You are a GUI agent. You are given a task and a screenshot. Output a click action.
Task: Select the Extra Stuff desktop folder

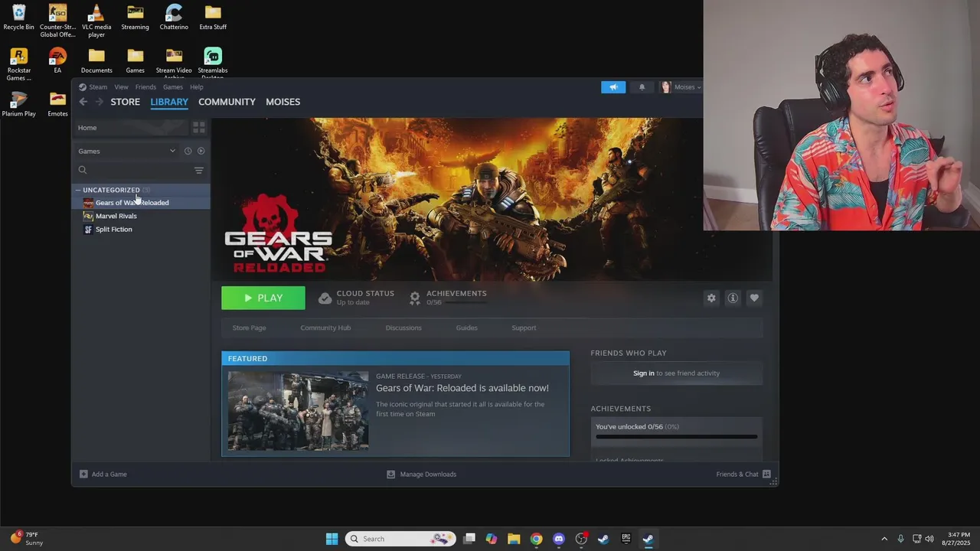coord(213,18)
